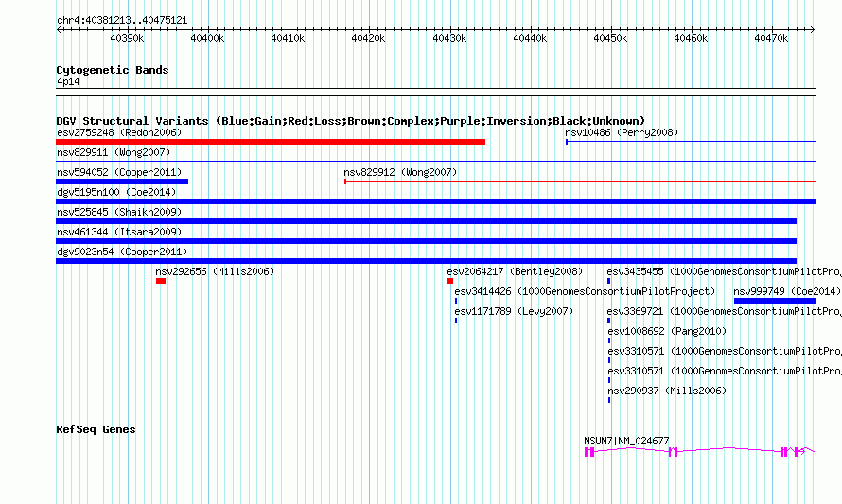This screenshot has height=504, width=842.
Task: Click the 40390k ruler tick label
Action: pos(127,38)
